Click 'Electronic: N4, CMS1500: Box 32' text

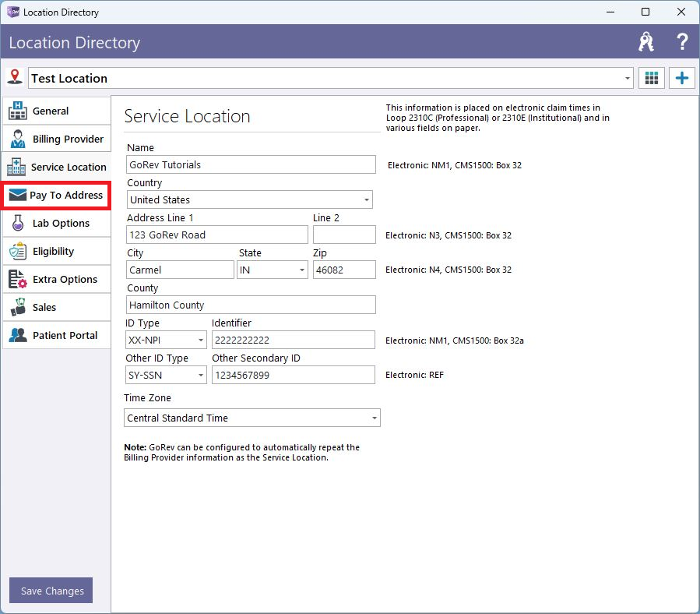tap(448, 270)
